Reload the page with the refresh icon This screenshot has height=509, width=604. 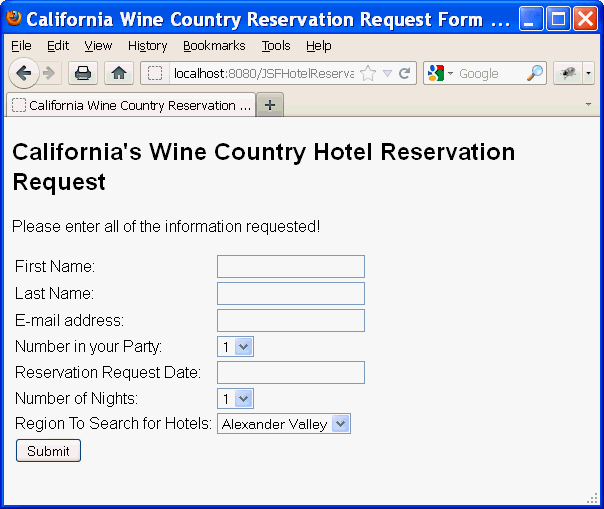(405, 73)
